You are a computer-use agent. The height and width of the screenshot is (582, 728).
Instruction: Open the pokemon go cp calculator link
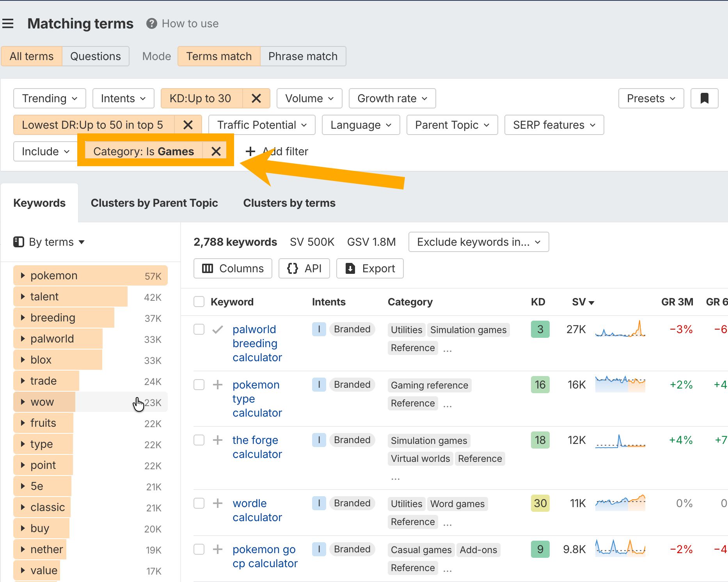coord(265,556)
